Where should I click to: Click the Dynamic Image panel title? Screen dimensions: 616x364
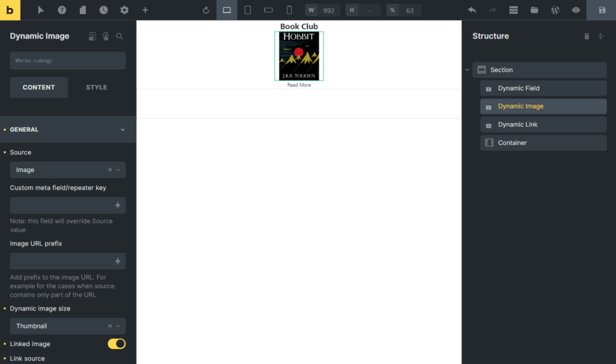point(39,36)
